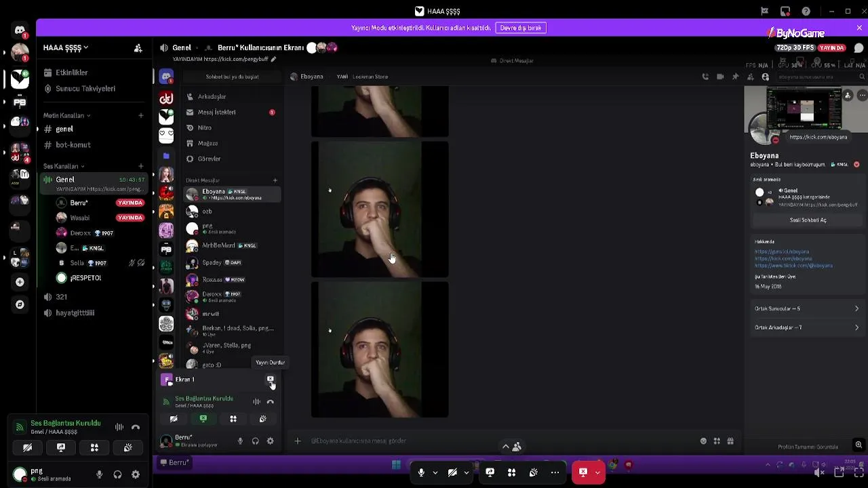Image resolution: width=868 pixels, height=488 pixels.
Task: Open the inbox icon in title bar
Action: [785, 11]
